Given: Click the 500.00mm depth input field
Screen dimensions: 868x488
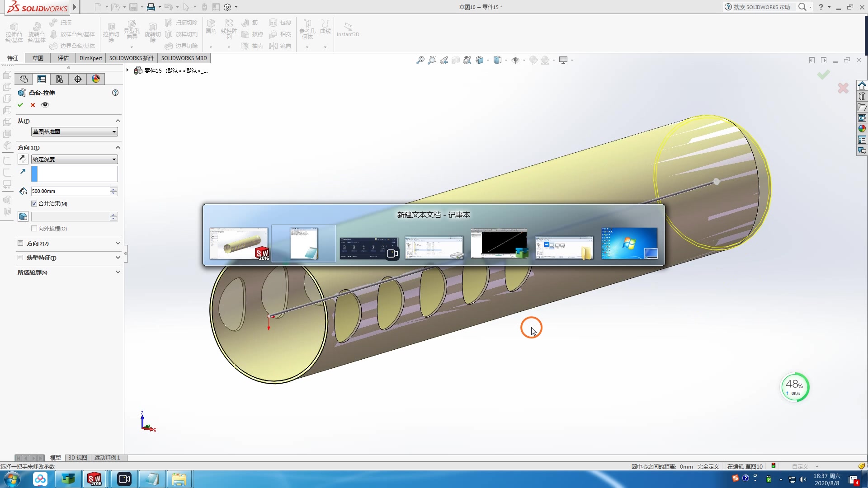Looking at the screenshot, I should [x=70, y=191].
